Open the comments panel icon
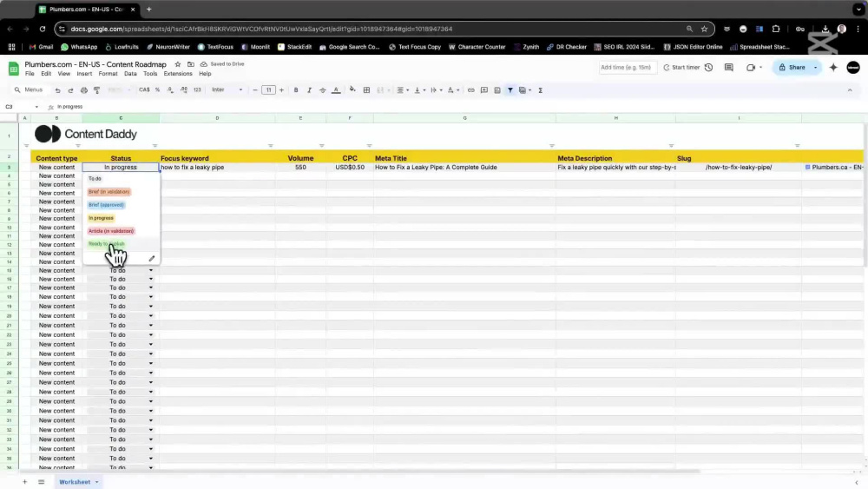This screenshot has width=868, height=489. point(728,68)
